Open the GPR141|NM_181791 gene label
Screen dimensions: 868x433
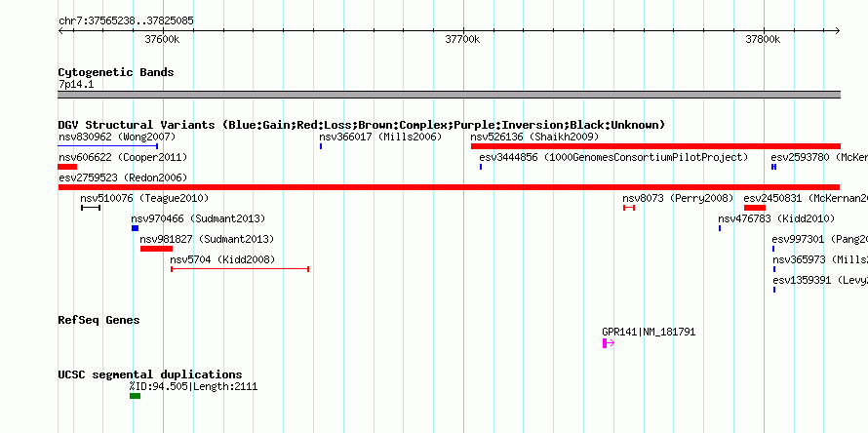[x=649, y=333]
